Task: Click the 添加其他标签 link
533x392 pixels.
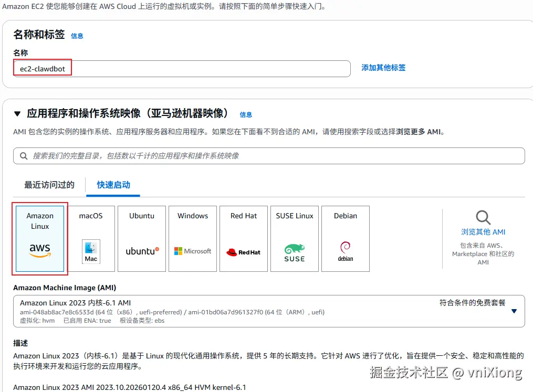Action: pyautogui.click(x=383, y=68)
